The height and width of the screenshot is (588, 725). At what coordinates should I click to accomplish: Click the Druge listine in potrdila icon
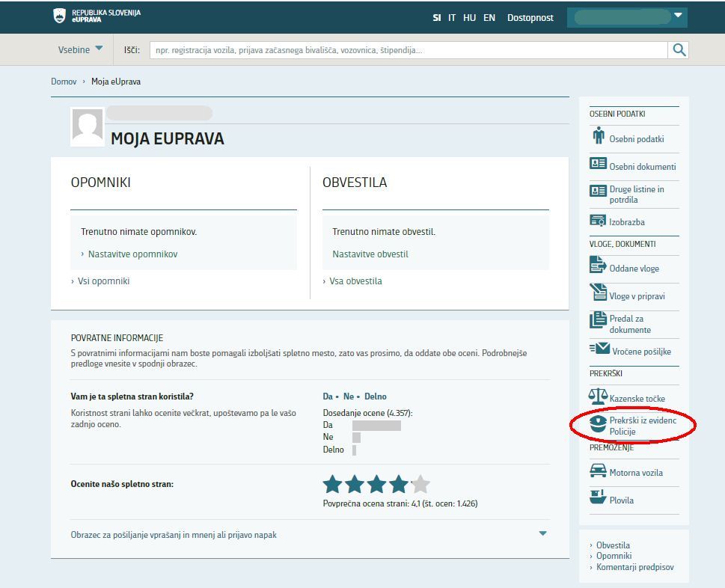(x=598, y=191)
